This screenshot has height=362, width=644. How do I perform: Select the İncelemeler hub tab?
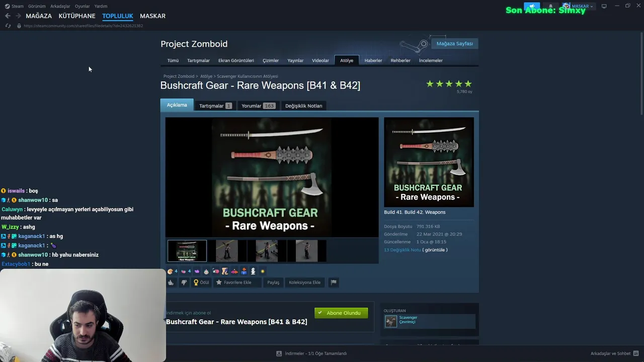tap(431, 60)
